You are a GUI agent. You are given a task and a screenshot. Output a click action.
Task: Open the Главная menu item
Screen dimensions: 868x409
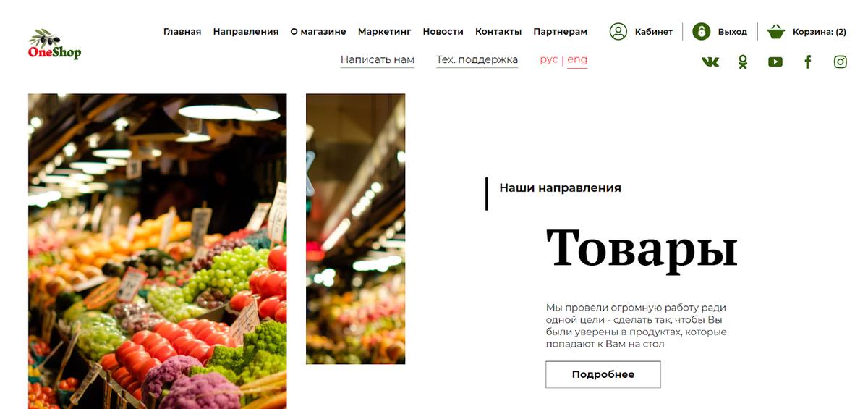tap(182, 32)
